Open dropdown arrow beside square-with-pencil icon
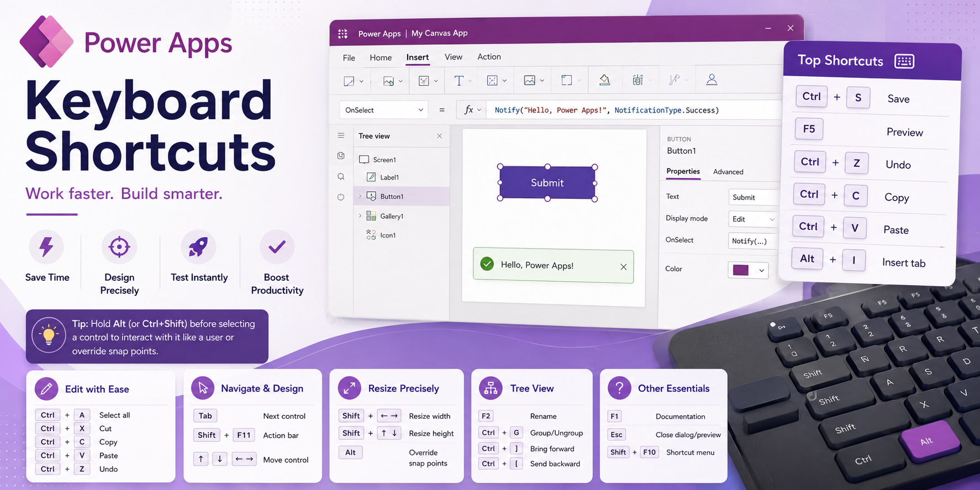The height and width of the screenshot is (490, 980). point(361,81)
